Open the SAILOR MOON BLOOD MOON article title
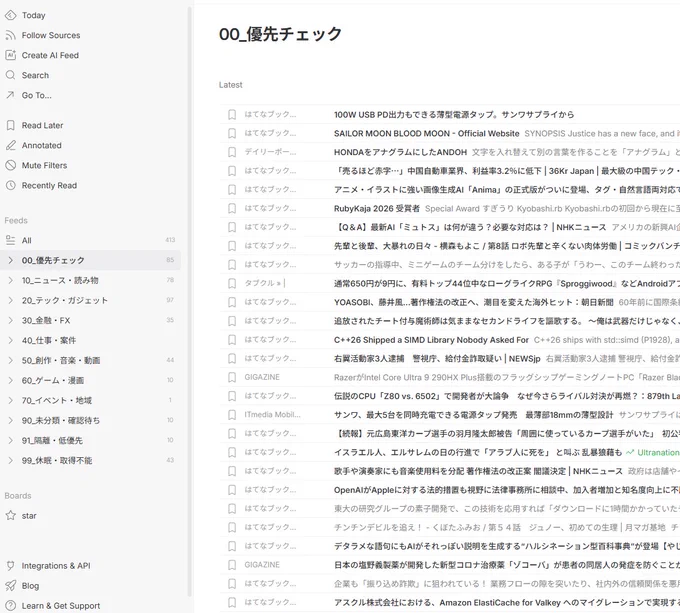The image size is (680, 613). tap(426, 133)
